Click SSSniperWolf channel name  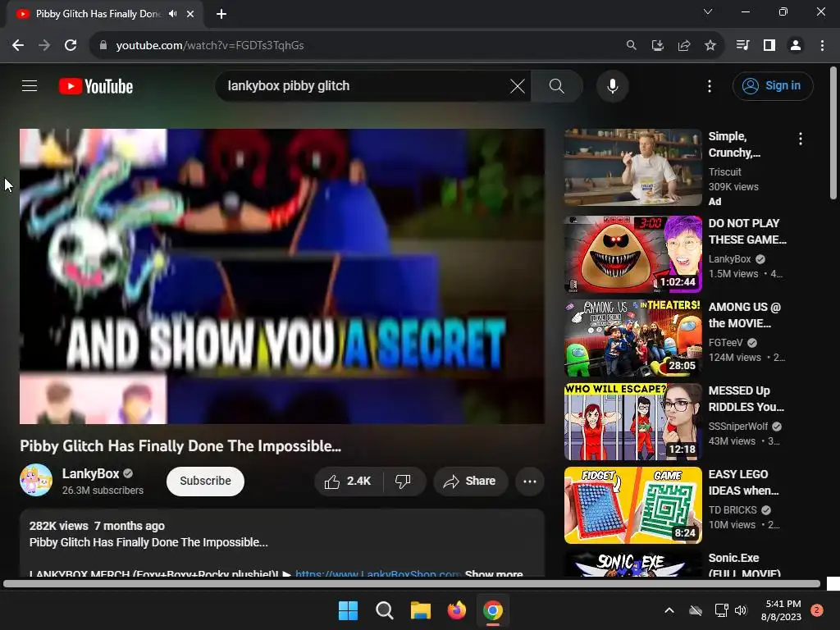pyautogui.click(x=738, y=427)
